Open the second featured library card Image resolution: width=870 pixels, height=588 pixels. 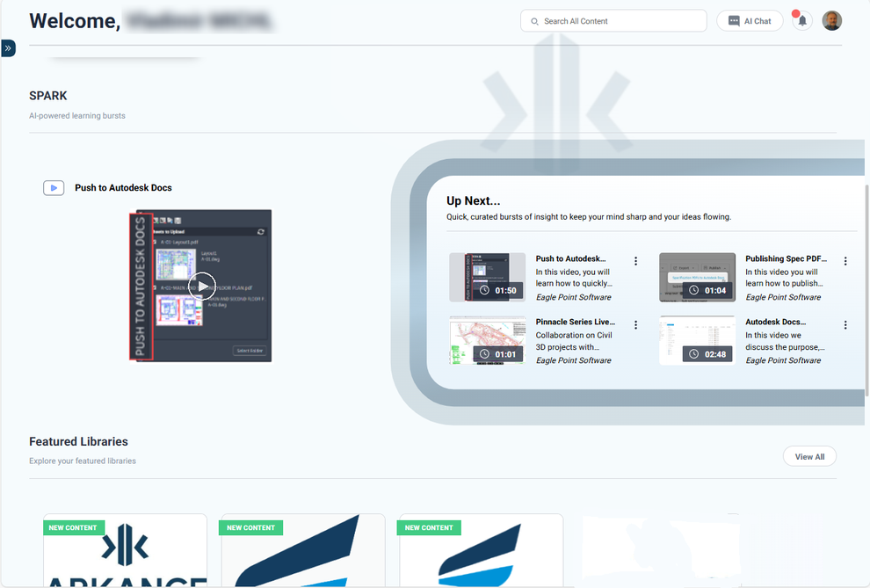click(303, 549)
